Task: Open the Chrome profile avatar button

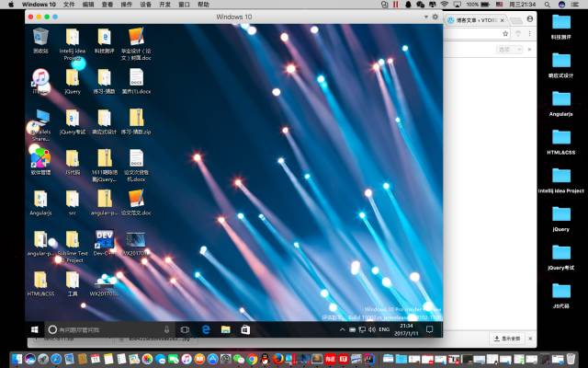Action: (x=530, y=18)
